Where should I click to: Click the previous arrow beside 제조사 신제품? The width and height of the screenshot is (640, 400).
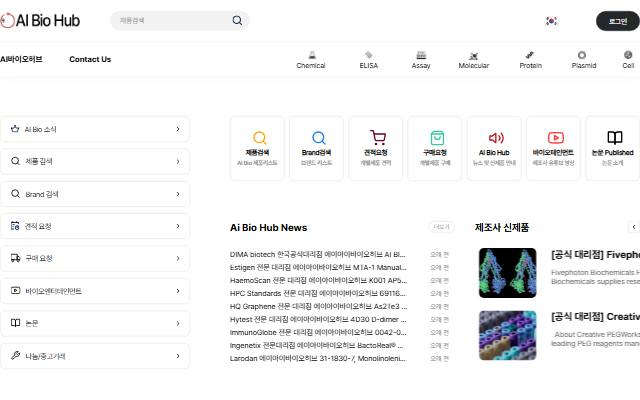(634, 227)
